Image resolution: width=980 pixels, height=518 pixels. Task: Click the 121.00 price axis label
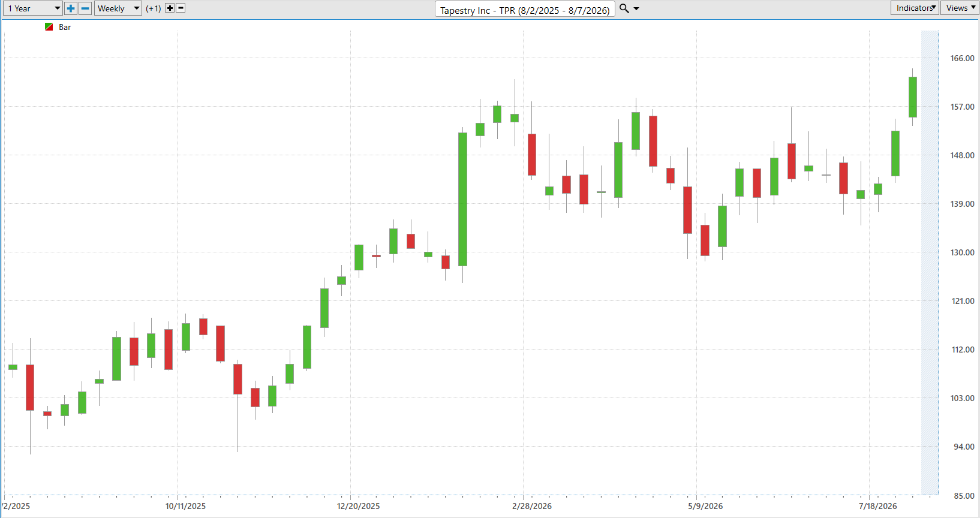pos(963,301)
